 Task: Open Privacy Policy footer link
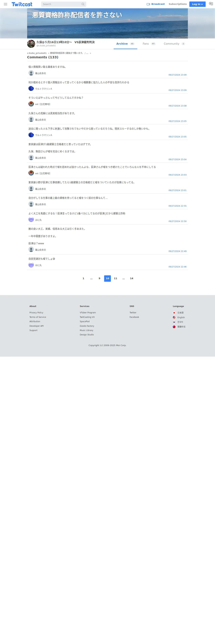point(36,313)
